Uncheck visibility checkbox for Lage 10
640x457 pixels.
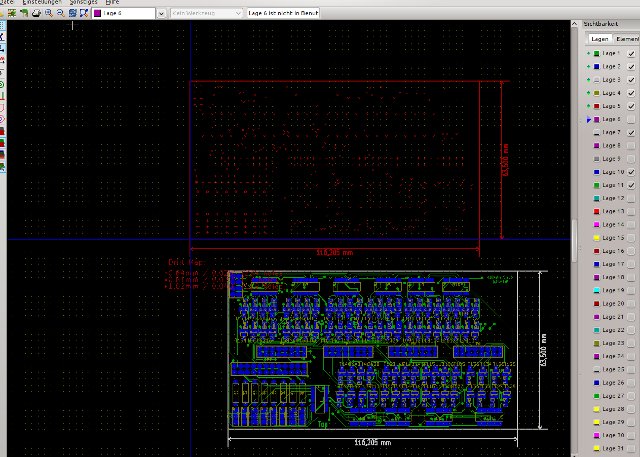click(631, 172)
